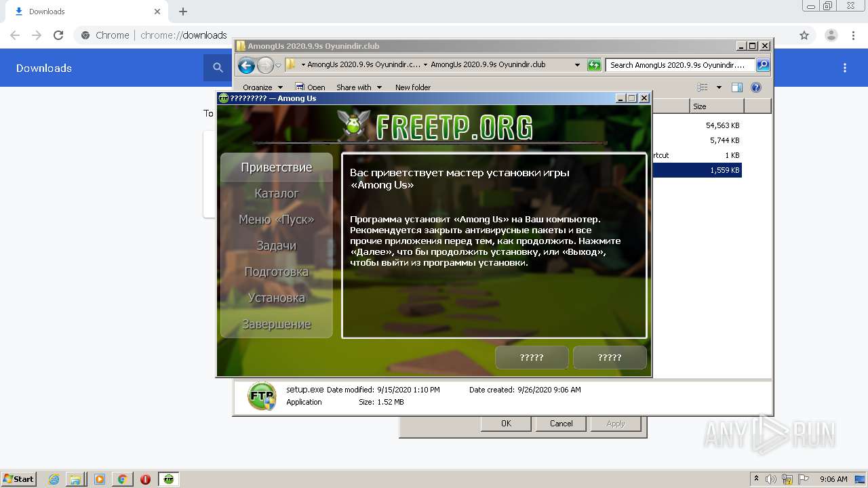Click the Chrome reload icon
The image size is (868, 488).
coord(58,35)
